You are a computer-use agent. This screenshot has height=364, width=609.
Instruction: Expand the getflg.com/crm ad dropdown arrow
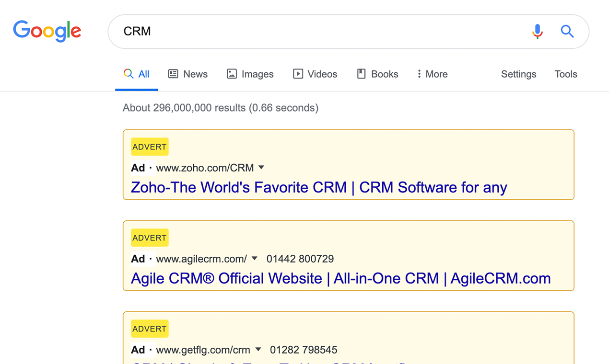pos(258,350)
